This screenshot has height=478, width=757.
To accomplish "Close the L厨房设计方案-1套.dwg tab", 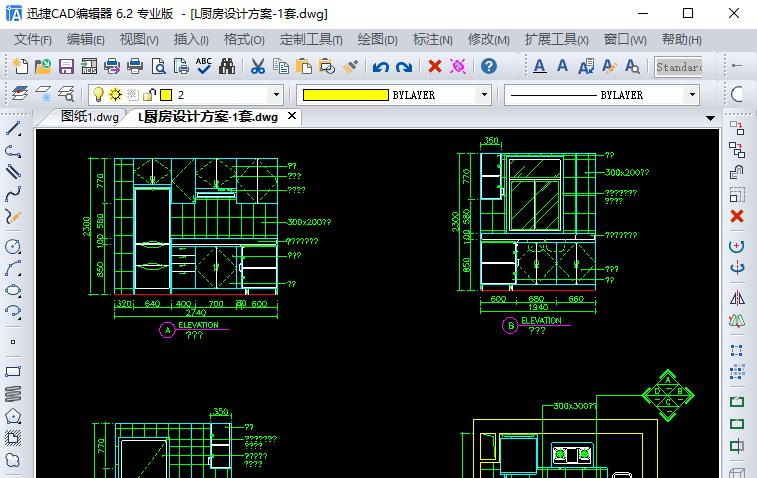I will pyautogui.click(x=292, y=116).
